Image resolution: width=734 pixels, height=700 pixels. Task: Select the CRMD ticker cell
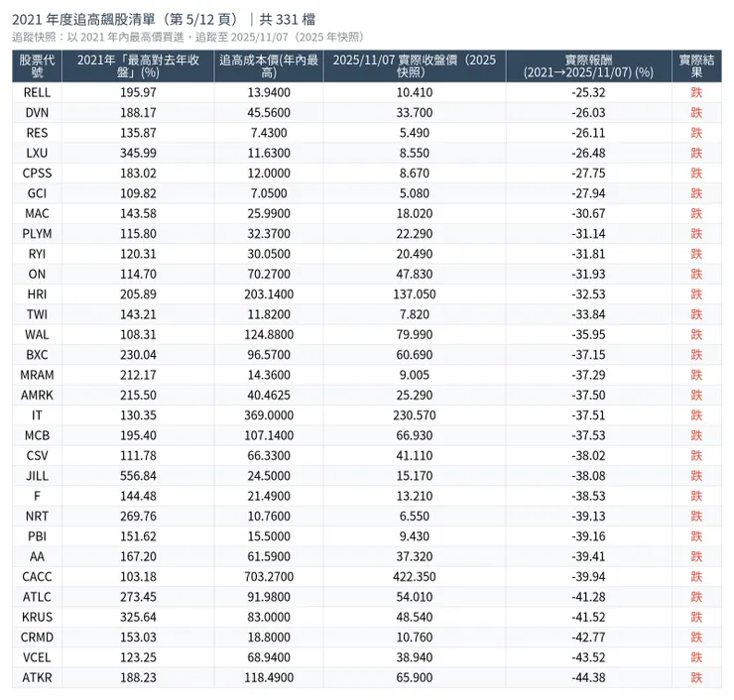37,637
